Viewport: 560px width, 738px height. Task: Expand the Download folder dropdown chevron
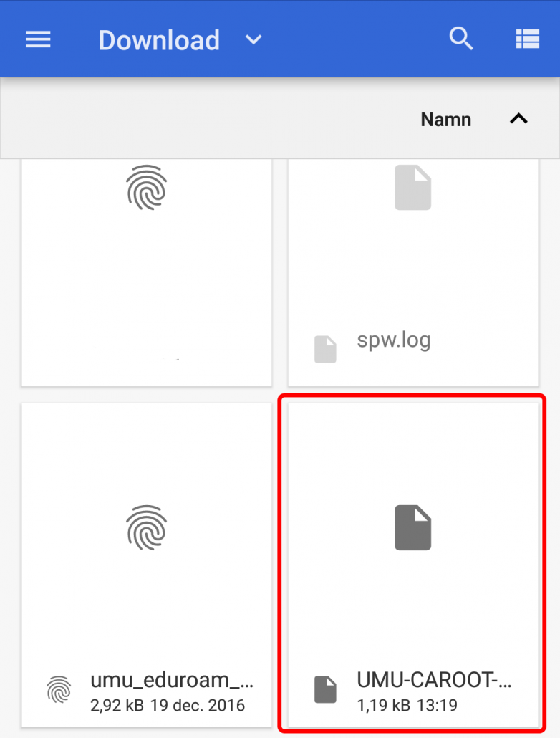click(x=254, y=40)
